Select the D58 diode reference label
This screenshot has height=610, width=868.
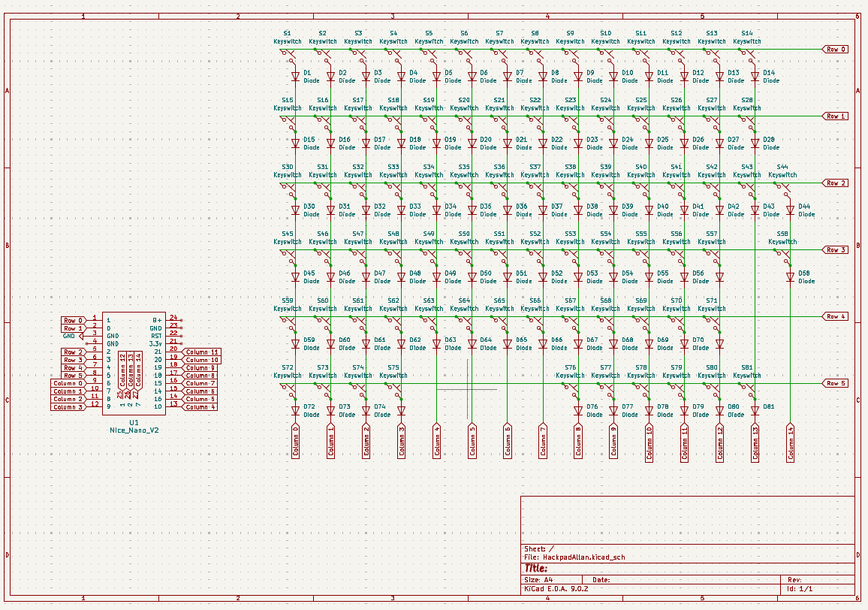pos(804,273)
